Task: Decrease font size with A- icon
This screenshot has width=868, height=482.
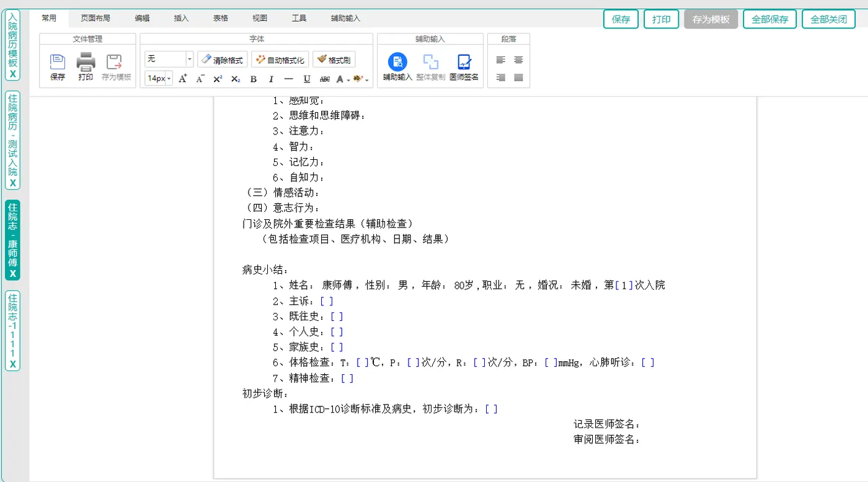Action: click(x=200, y=79)
